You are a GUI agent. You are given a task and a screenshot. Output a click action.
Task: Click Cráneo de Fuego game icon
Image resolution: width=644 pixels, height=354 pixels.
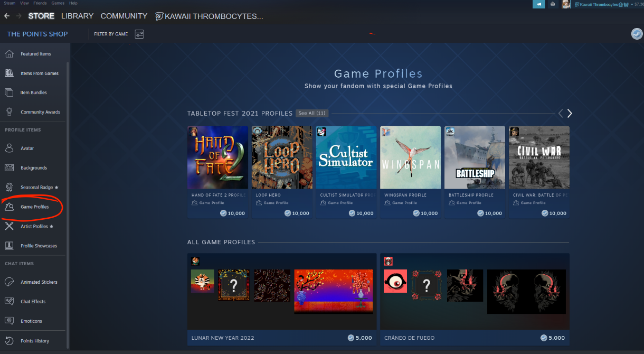(388, 261)
